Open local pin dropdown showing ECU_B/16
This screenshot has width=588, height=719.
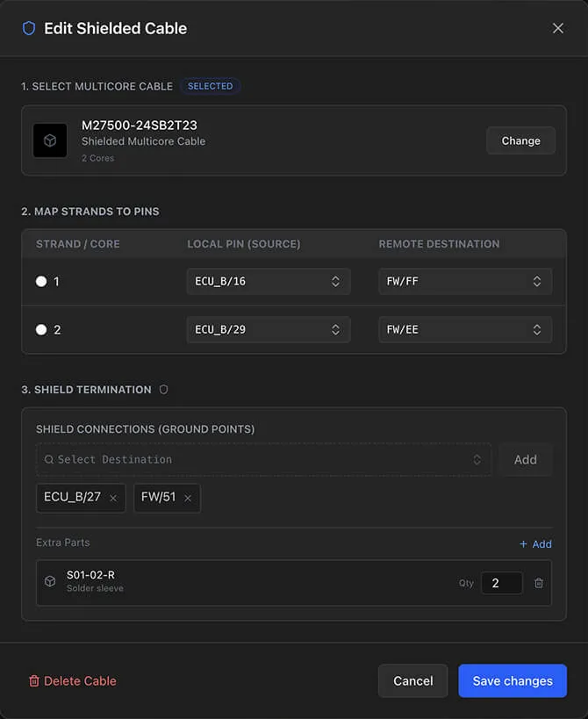(268, 282)
